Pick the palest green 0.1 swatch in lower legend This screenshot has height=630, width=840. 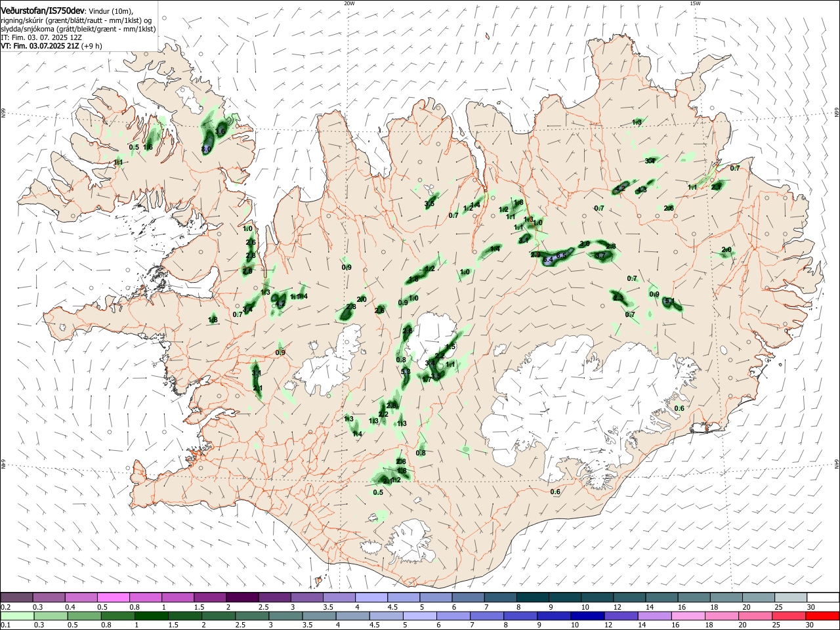16,616
